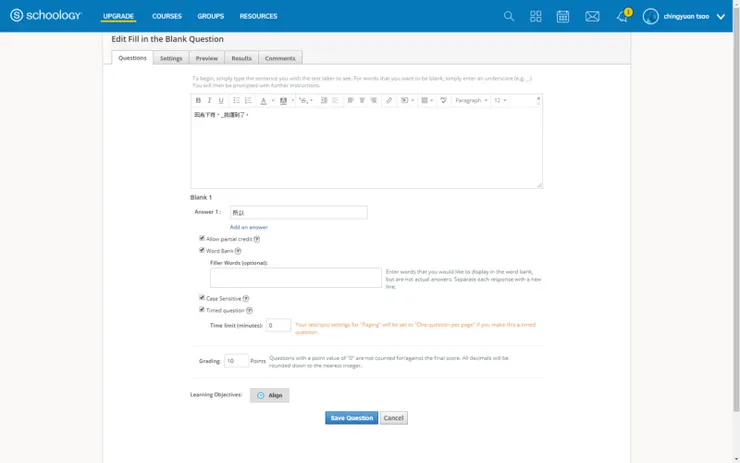This screenshot has width=740, height=463.
Task: Click the Cancel button
Action: 394,418
